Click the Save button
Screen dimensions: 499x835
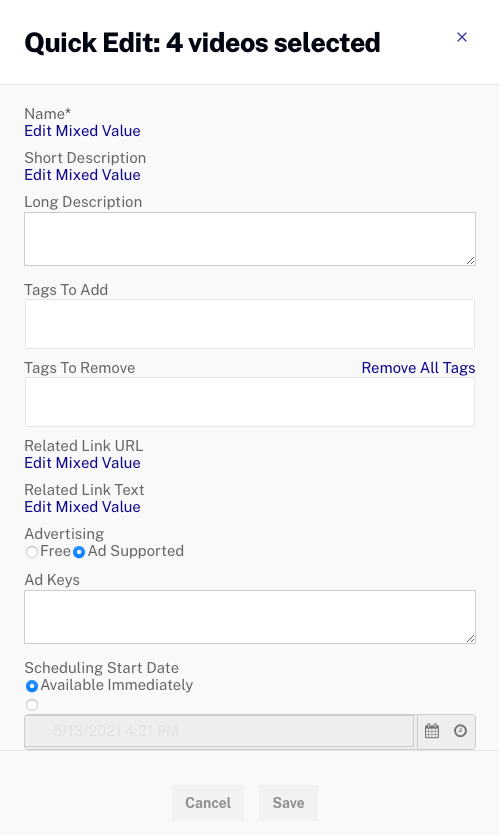click(x=289, y=803)
